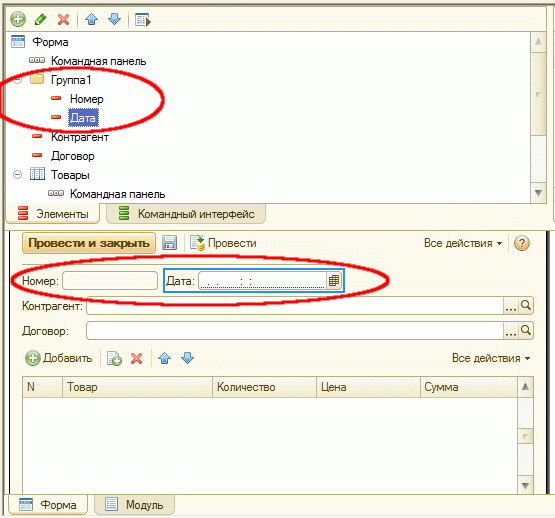
Task: Open table Все действия dropdown
Action: tap(491, 358)
